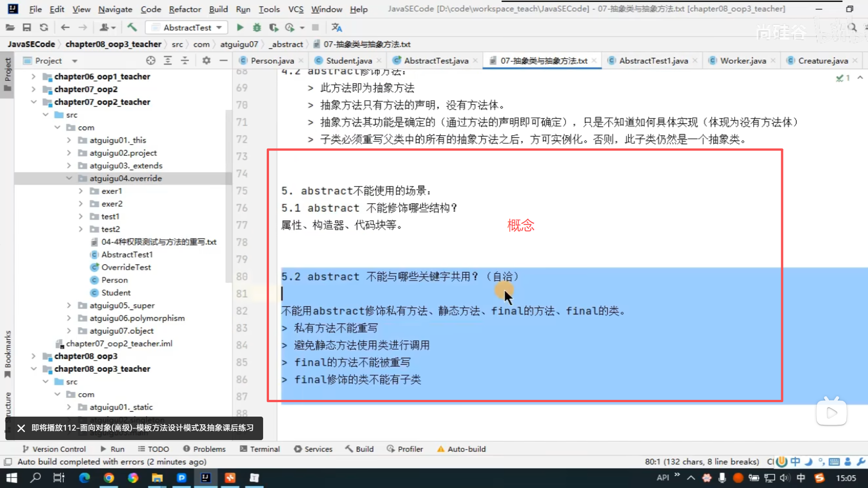Screen dimensions: 868x488
Task: Open the AbstractTest run configuration dropdown
Action: (187, 28)
